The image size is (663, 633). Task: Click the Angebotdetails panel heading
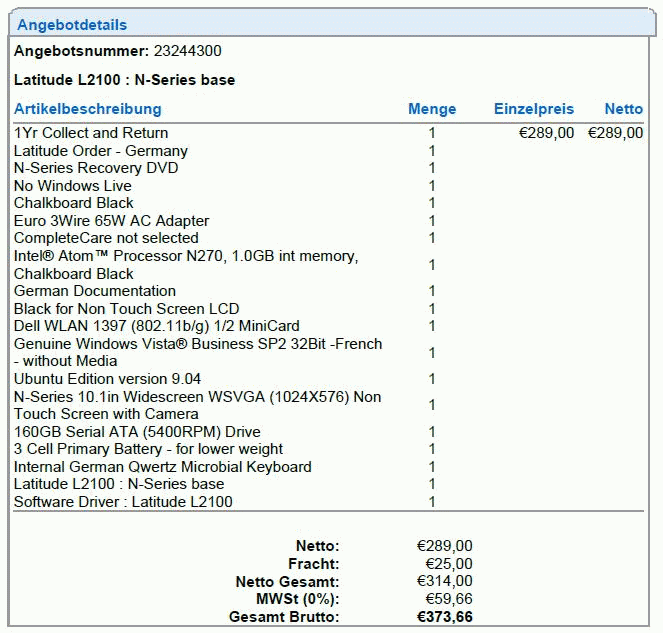tap(72, 25)
